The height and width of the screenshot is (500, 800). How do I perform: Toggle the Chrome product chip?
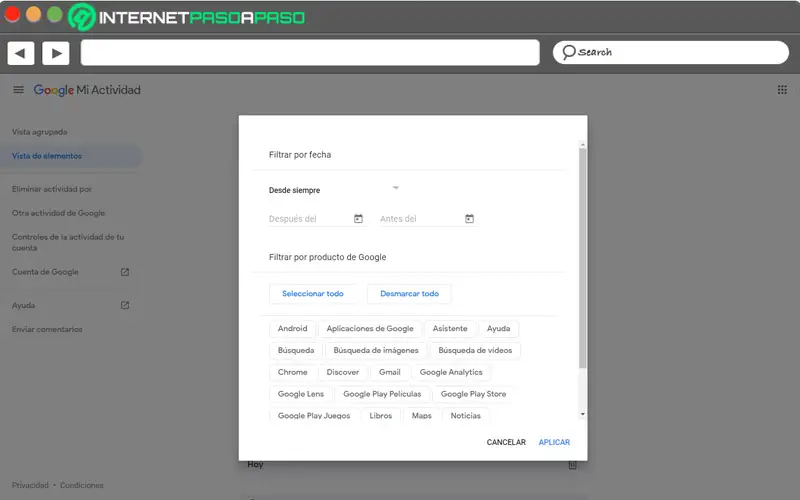point(292,372)
